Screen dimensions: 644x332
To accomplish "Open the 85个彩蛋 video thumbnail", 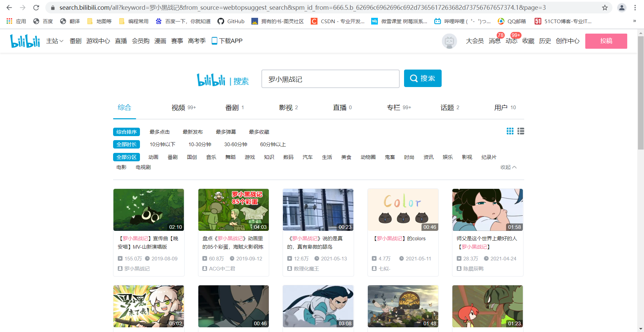I will 234,210.
